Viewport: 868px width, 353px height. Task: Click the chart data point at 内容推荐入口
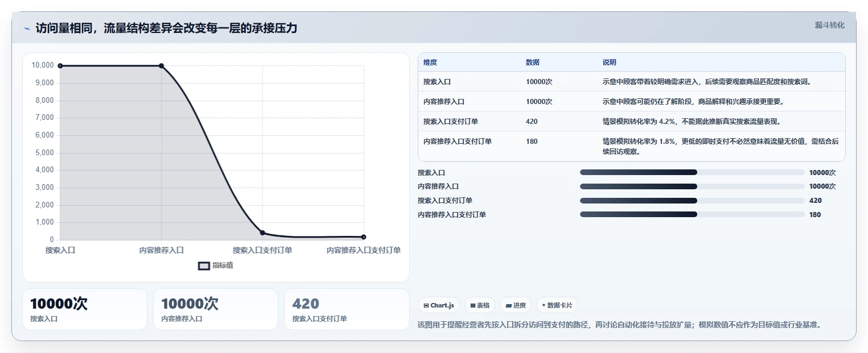[161, 66]
